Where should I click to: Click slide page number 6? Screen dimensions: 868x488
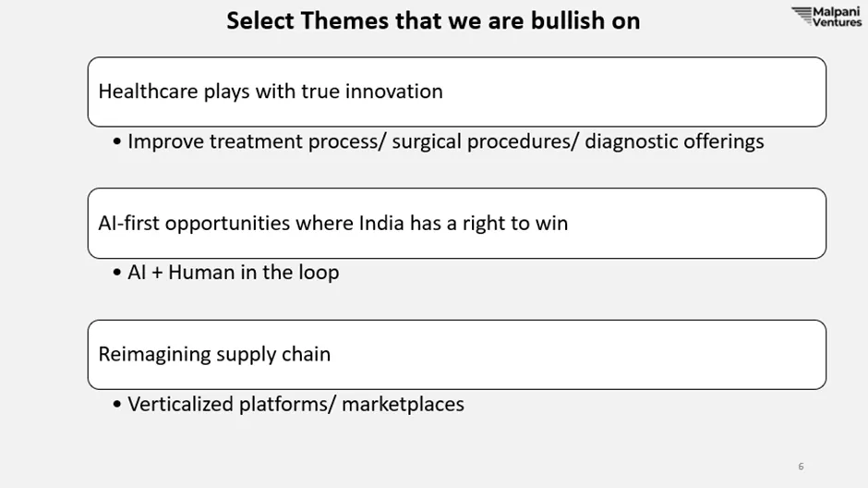pyautogui.click(x=801, y=467)
